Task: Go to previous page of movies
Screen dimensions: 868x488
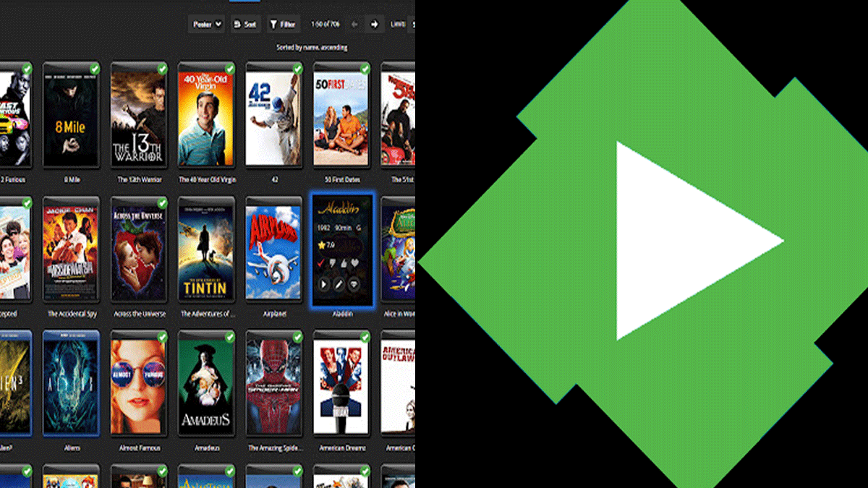Action: (354, 24)
